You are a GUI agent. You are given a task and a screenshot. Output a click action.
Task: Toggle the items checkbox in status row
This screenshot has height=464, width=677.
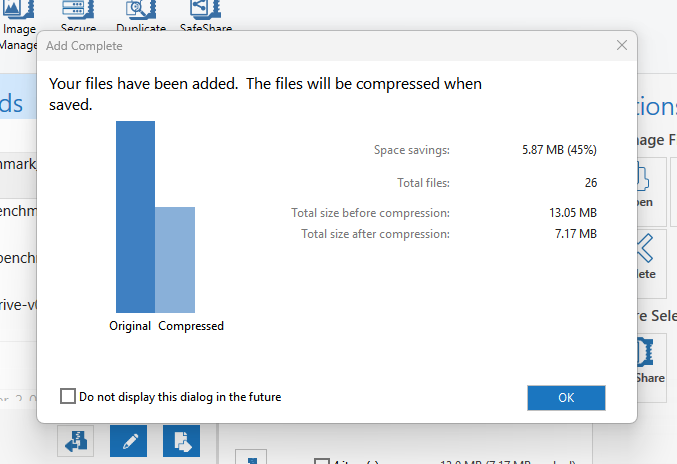pos(321,461)
